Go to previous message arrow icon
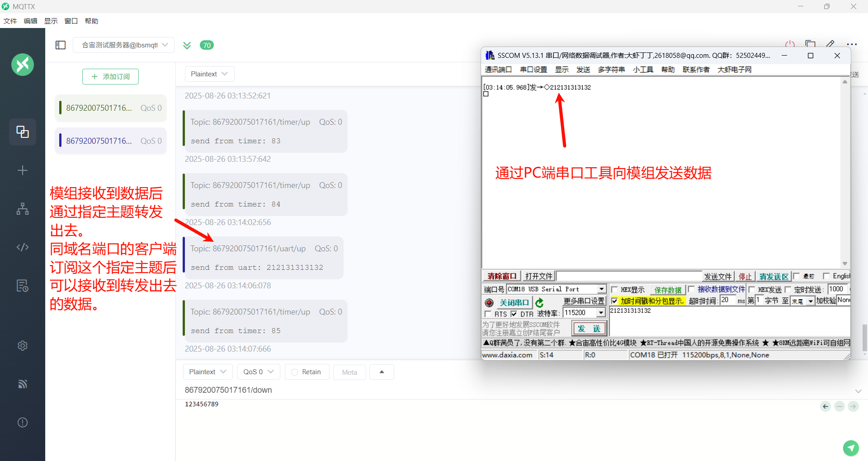 826,406
